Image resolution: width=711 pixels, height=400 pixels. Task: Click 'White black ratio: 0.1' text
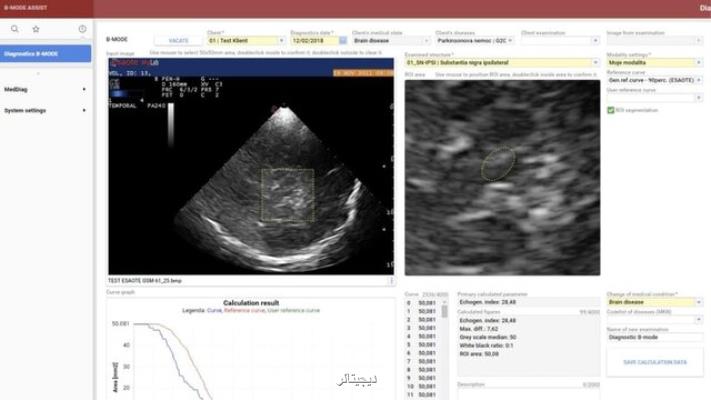pyautogui.click(x=486, y=345)
